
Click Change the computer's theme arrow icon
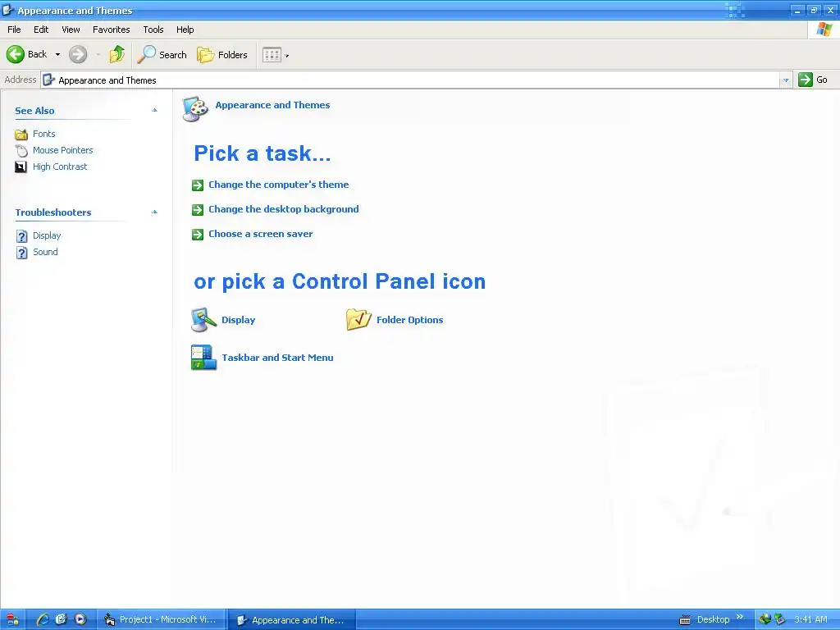[x=198, y=185]
